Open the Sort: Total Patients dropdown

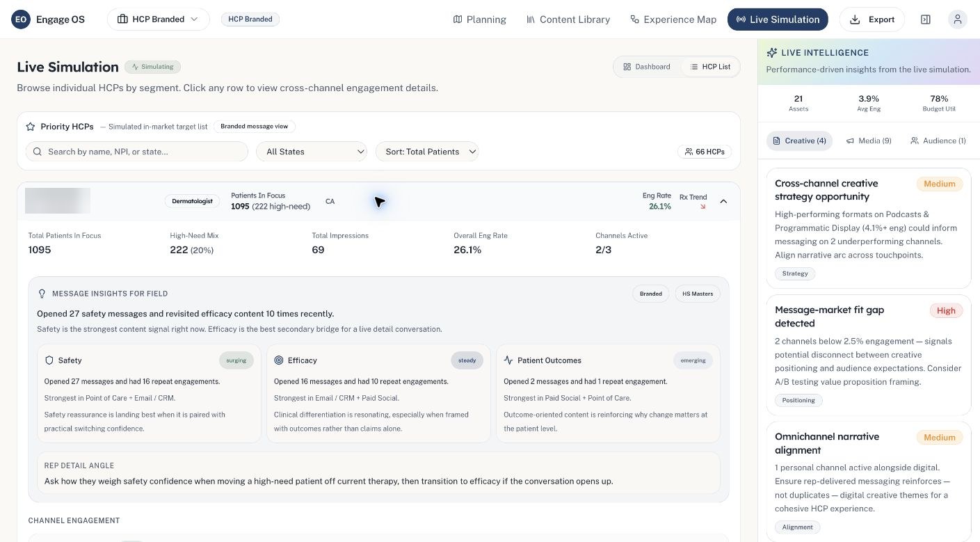pos(427,152)
